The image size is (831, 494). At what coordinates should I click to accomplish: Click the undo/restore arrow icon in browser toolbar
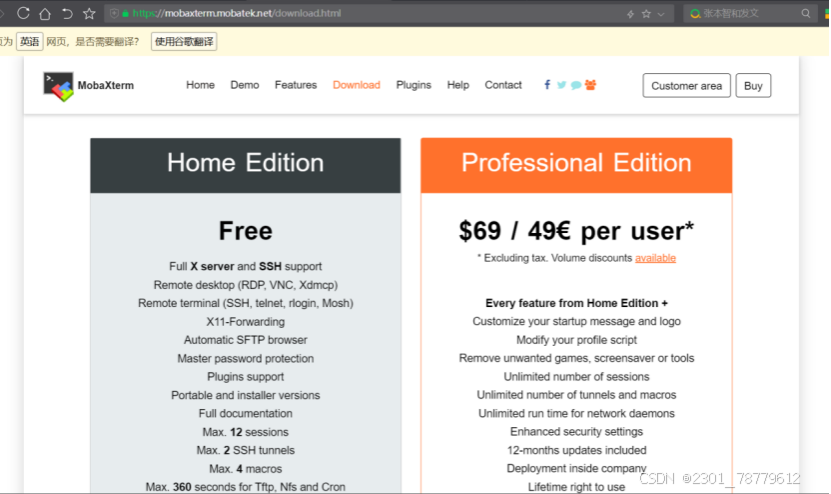click(x=67, y=13)
